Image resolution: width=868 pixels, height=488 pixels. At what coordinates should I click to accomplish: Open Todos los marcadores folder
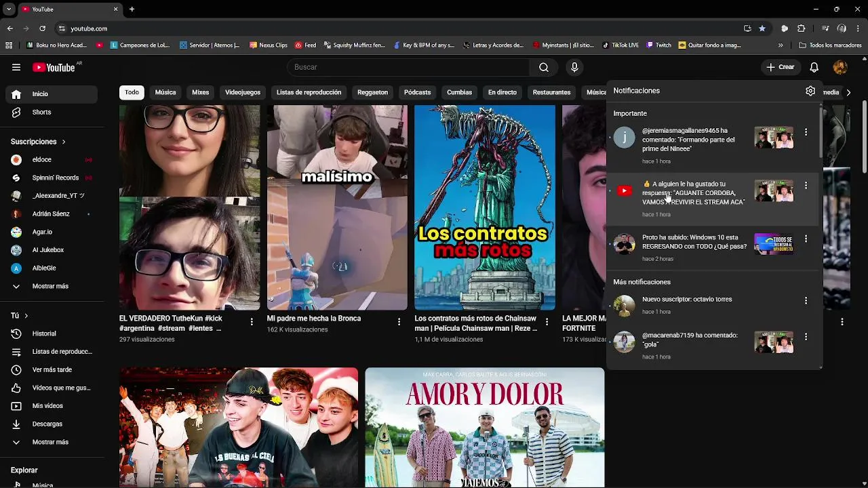click(830, 45)
